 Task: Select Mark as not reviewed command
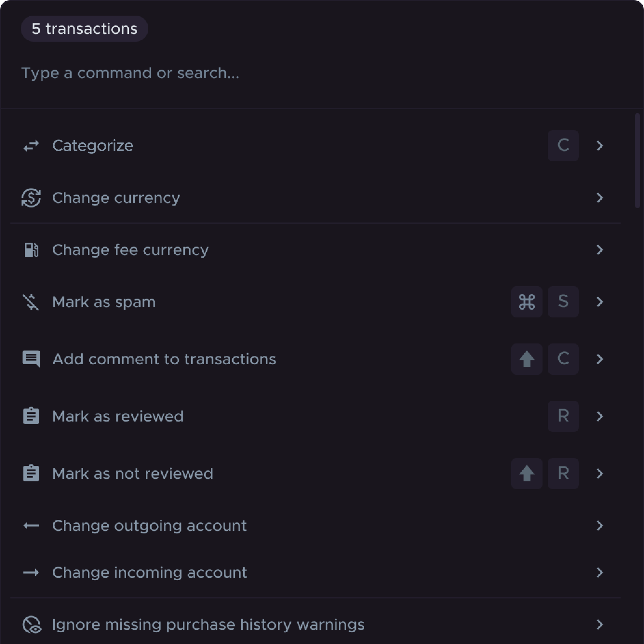pos(133,474)
